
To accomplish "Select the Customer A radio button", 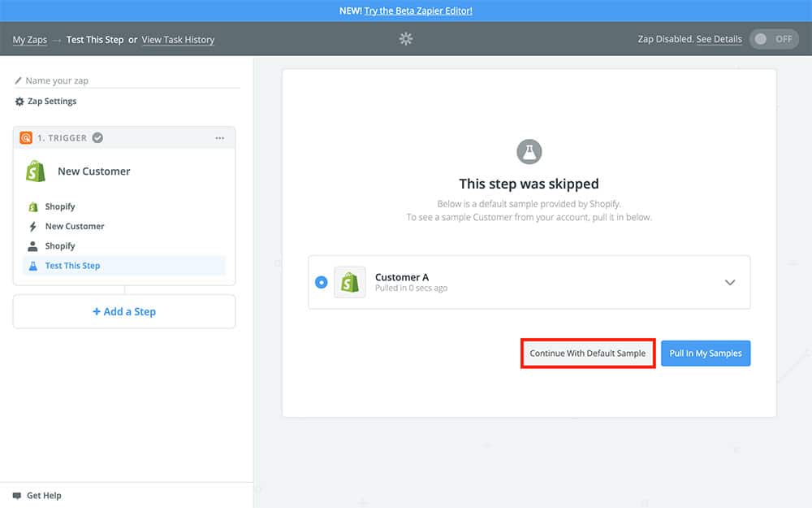I will click(322, 282).
